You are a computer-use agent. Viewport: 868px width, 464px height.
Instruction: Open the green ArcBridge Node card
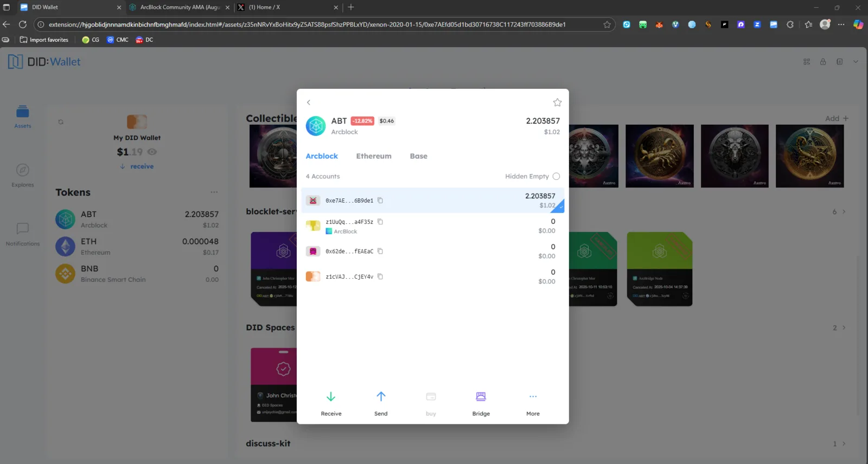(660, 269)
